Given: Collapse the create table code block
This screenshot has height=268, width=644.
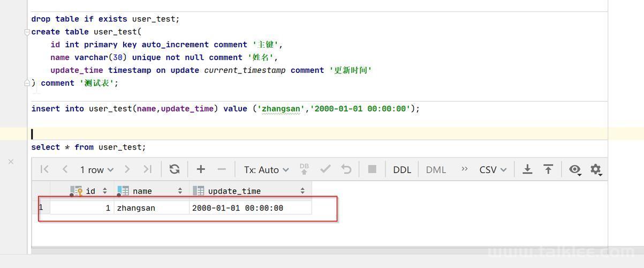Looking at the screenshot, I should 27,32.
